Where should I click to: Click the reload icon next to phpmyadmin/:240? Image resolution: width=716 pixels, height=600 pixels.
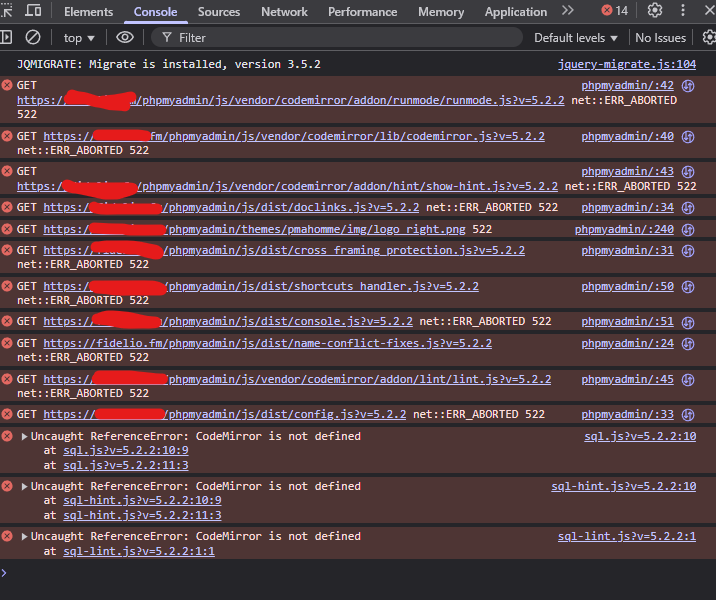pyautogui.click(x=688, y=230)
